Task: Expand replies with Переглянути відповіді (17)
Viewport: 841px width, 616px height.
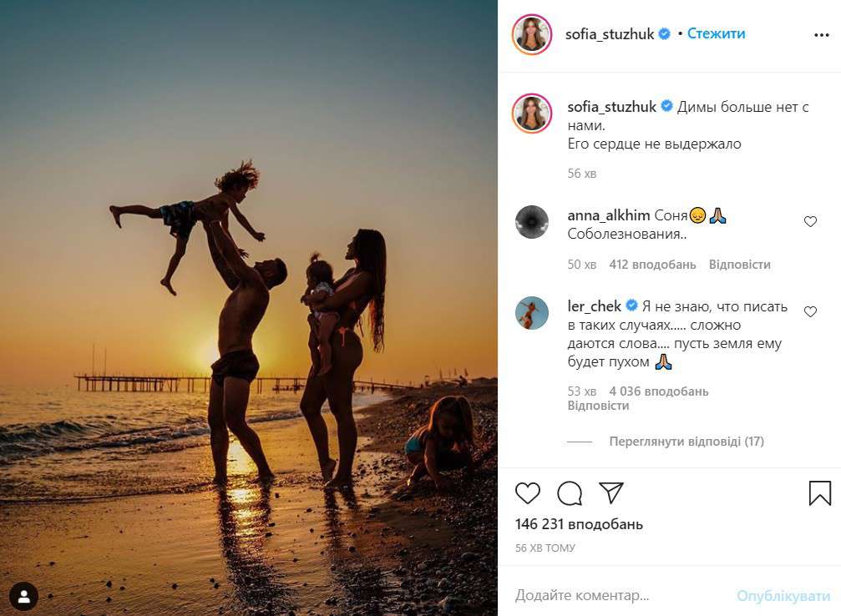Action: pos(685,442)
